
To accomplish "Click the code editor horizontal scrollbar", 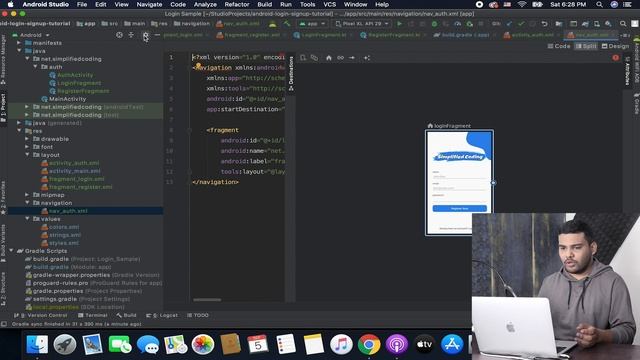I will (x=207, y=300).
